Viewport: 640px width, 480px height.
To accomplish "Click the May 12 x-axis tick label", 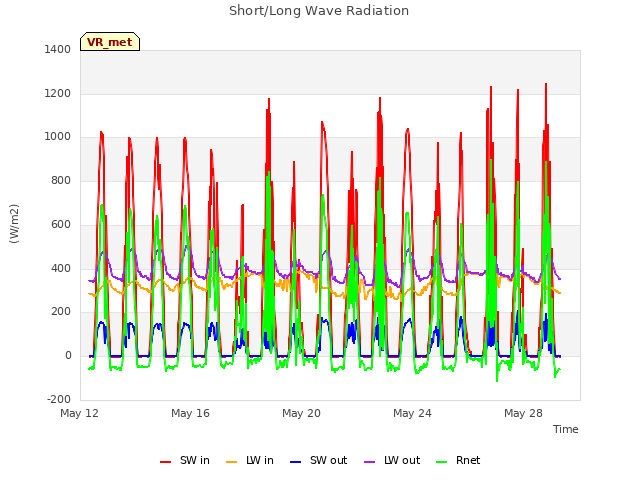I will click(79, 413).
